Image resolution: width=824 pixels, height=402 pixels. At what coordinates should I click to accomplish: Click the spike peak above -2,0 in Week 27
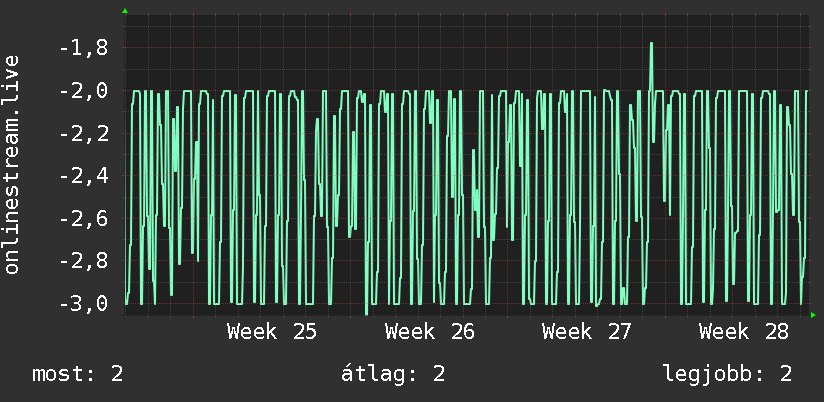(652, 44)
